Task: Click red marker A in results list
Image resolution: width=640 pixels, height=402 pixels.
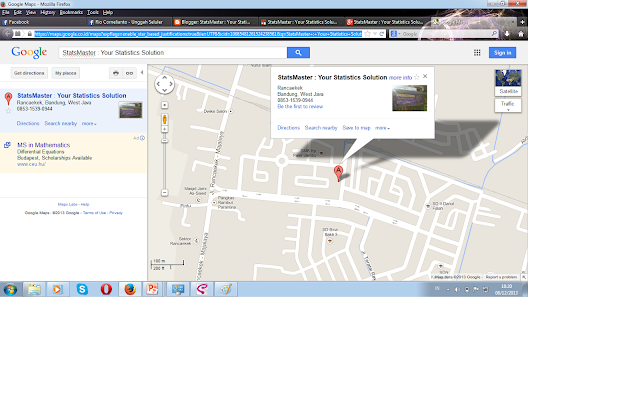Action: pos(8,99)
